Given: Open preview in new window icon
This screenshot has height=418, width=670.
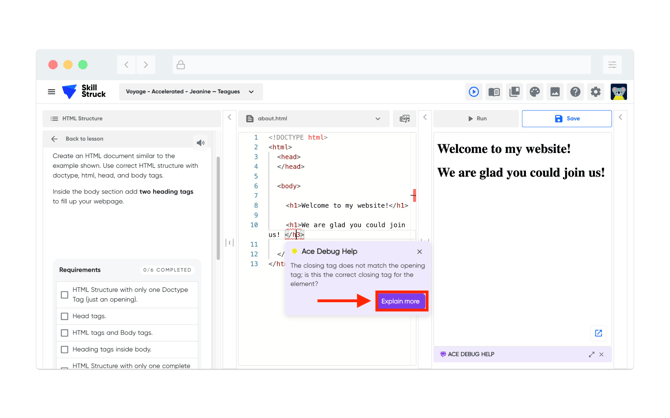Looking at the screenshot, I should (598, 333).
